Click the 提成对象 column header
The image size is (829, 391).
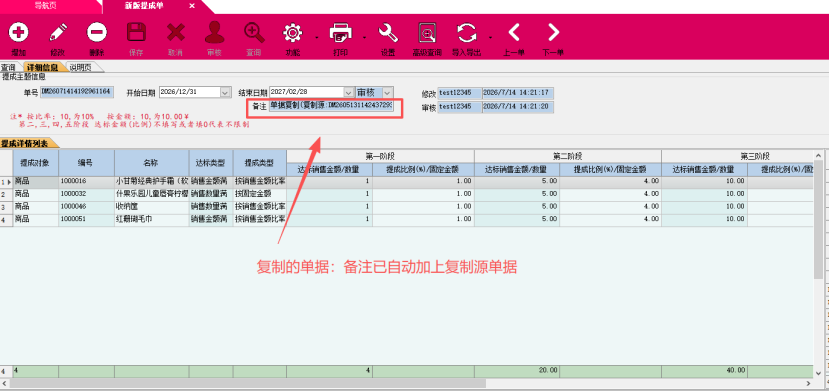click(36, 163)
